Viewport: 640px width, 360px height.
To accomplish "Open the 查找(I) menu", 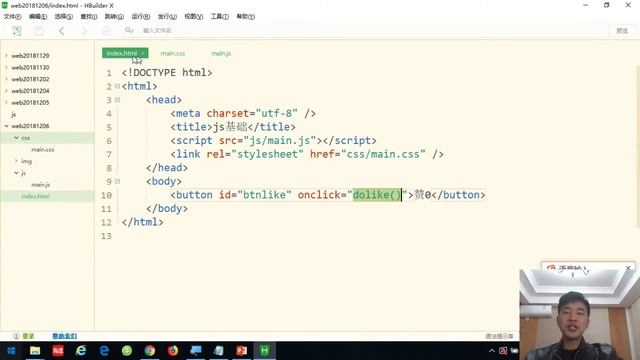I will [89, 17].
